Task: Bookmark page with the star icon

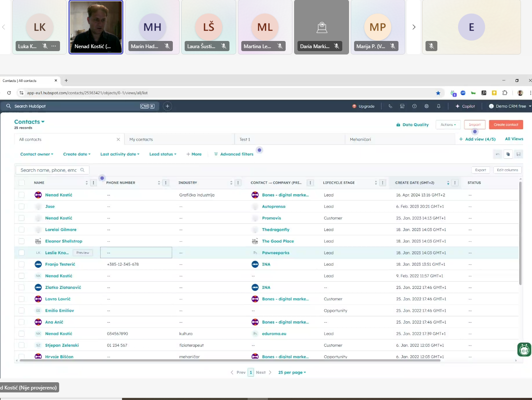Action: point(438,93)
